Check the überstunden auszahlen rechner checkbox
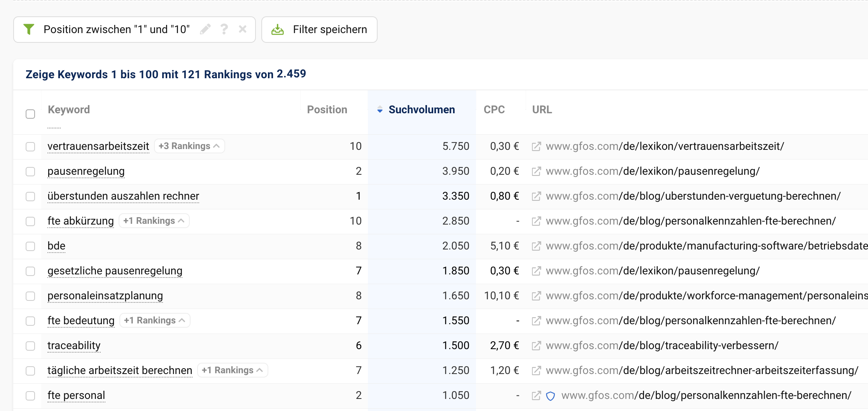Screen dimensions: 868x411 pos(30,197)
